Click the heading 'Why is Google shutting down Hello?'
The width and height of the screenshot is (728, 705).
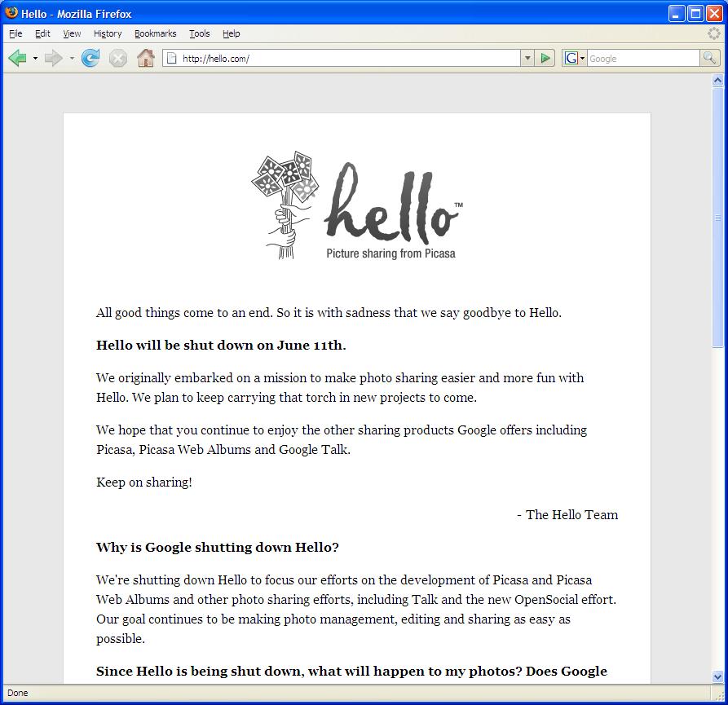point(218,547)
